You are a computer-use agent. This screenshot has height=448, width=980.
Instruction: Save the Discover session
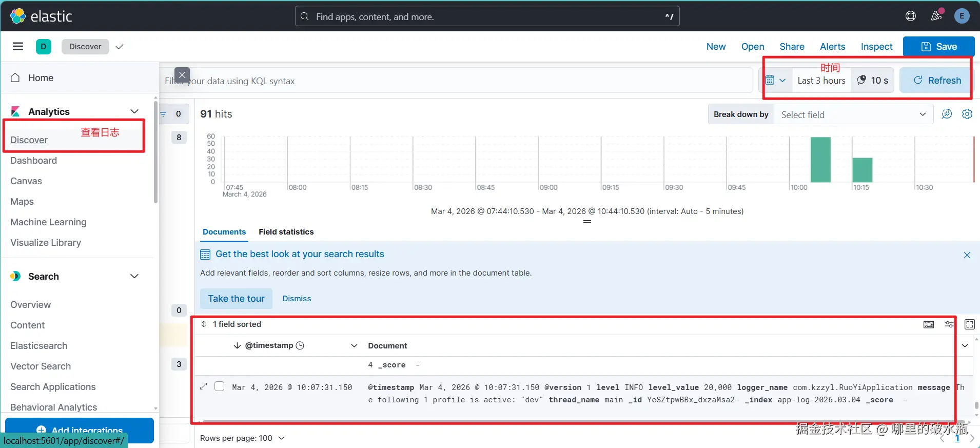(939, 47)
